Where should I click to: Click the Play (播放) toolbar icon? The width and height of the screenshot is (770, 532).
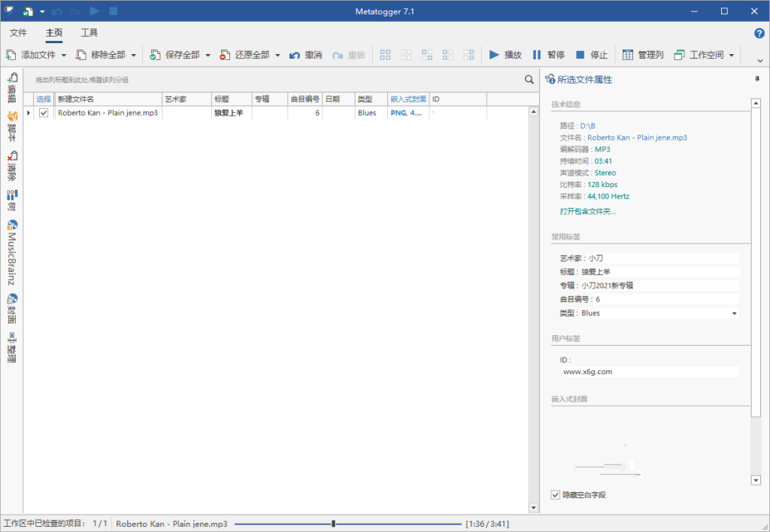[494, 55]
